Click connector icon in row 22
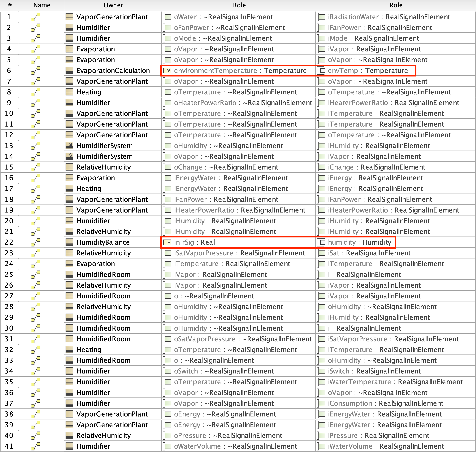Viewport: 476px width, 452px height. 35,242
